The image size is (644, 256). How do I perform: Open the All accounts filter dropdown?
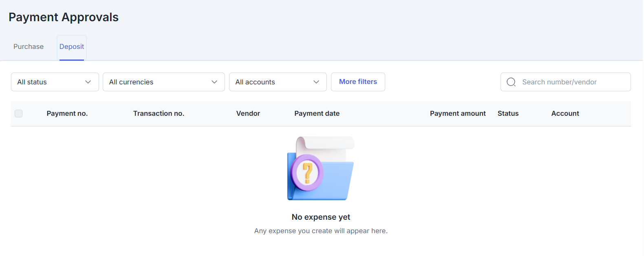point(278,82)
